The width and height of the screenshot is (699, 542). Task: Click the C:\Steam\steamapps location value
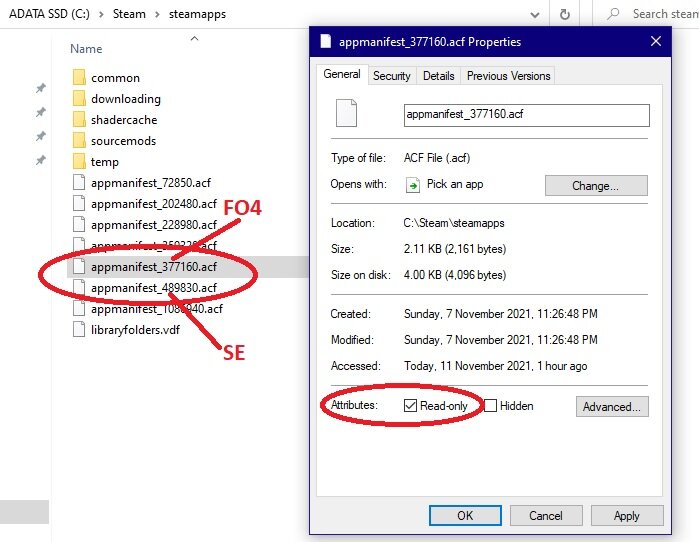pos(454,223)
